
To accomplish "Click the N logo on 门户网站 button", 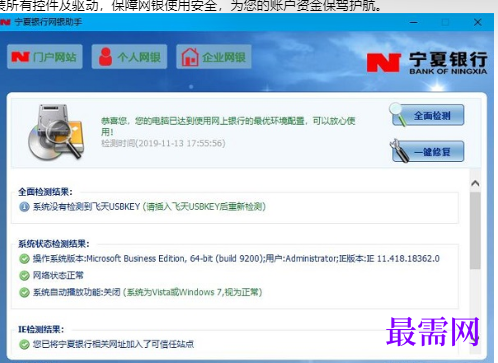I will pyautogui.click(x=21, y=57).
